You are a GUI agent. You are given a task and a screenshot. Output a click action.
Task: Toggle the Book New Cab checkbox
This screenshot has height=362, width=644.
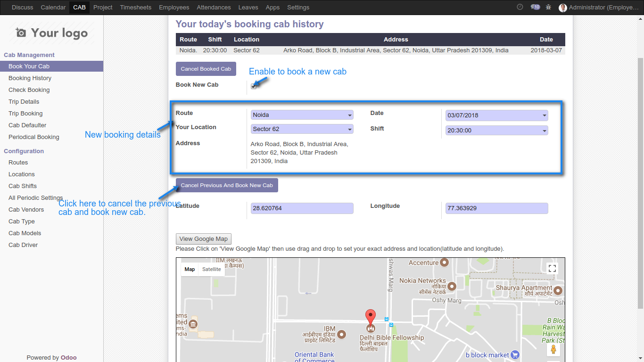coord(254,86)
